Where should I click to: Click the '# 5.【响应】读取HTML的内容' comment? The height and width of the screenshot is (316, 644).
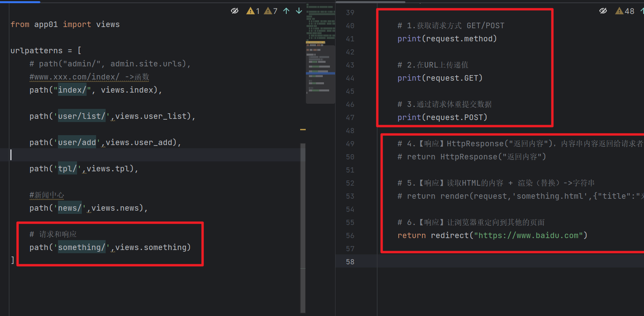click(x=496, y=183)
